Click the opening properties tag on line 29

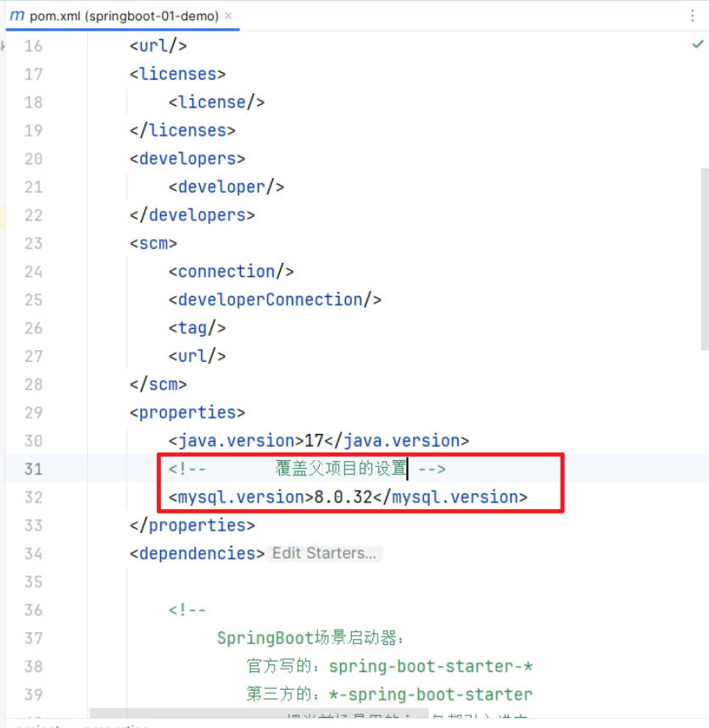click(x=187, y=413)
